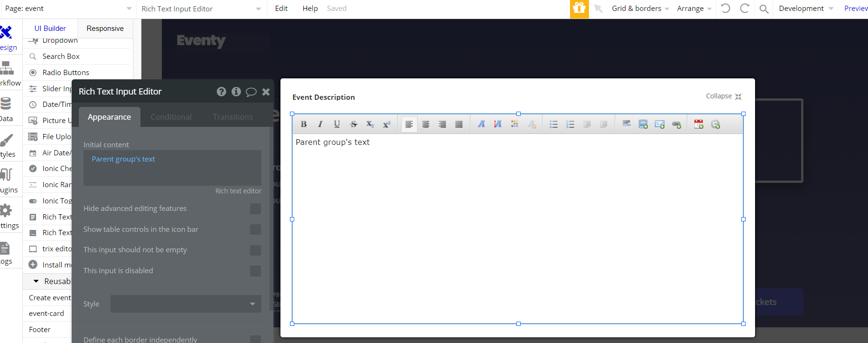Switch to the Conditional tab
This screenshot has width=868, height=343.
(171, 117)
